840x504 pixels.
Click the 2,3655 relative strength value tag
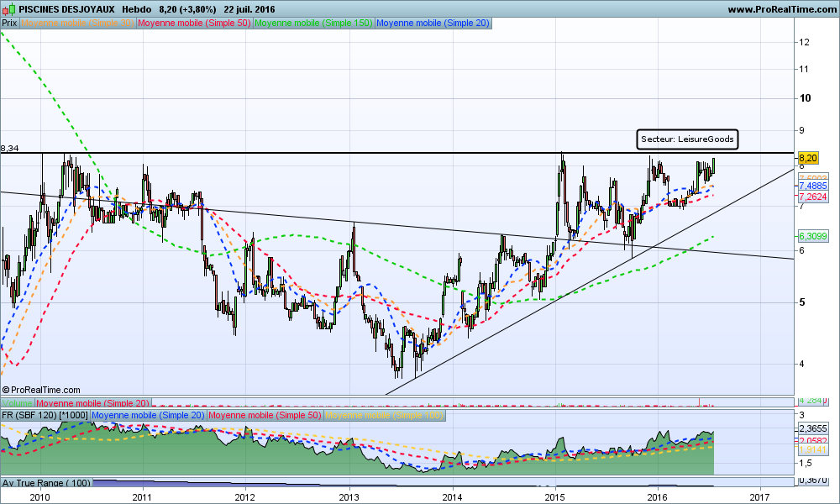[x=812, y=428]
